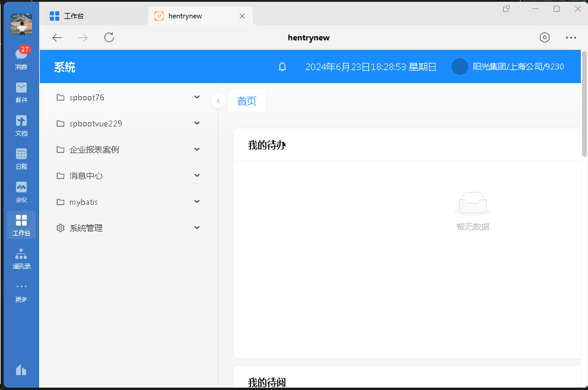
Task: Expand the mybatis chevron
Action: 197,202
